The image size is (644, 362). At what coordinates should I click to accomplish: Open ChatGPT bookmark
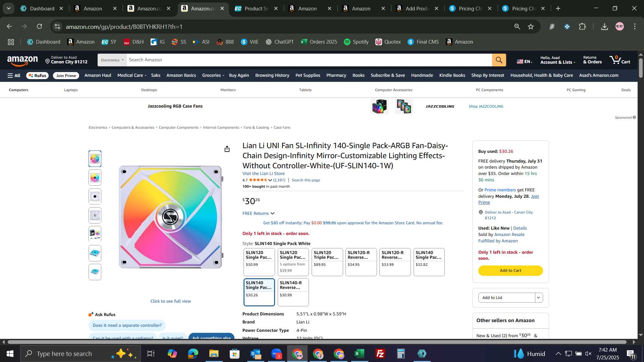280,42
